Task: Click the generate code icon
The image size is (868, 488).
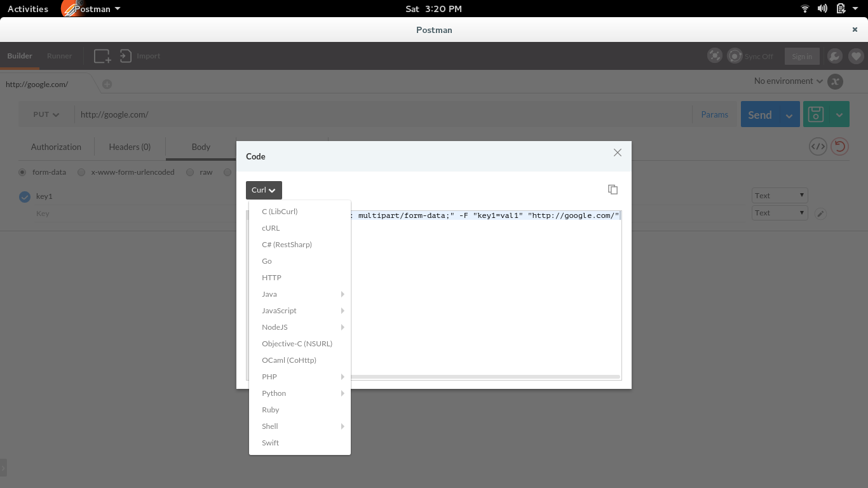Action: tap(818, 147)
